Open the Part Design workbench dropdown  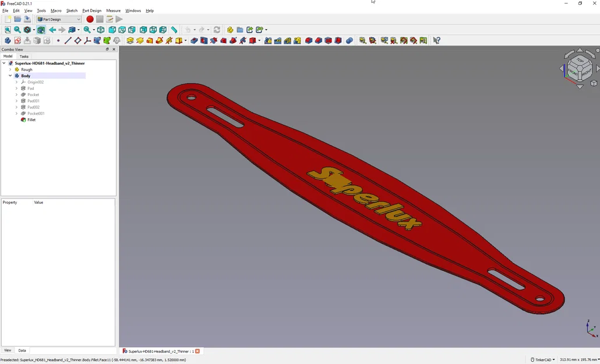59,19
